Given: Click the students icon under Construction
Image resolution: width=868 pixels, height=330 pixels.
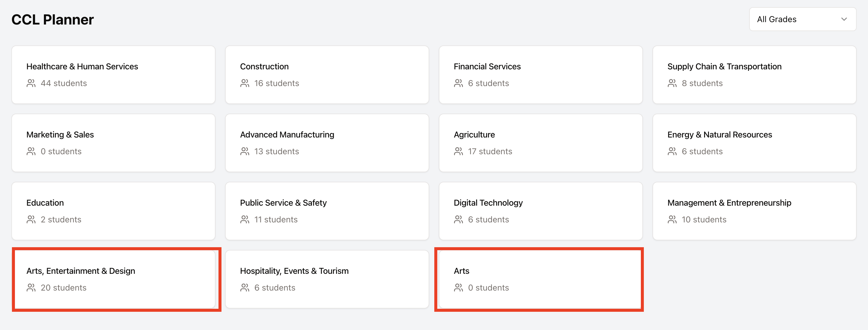Looking at the screenshot, I should pos(245,83).
